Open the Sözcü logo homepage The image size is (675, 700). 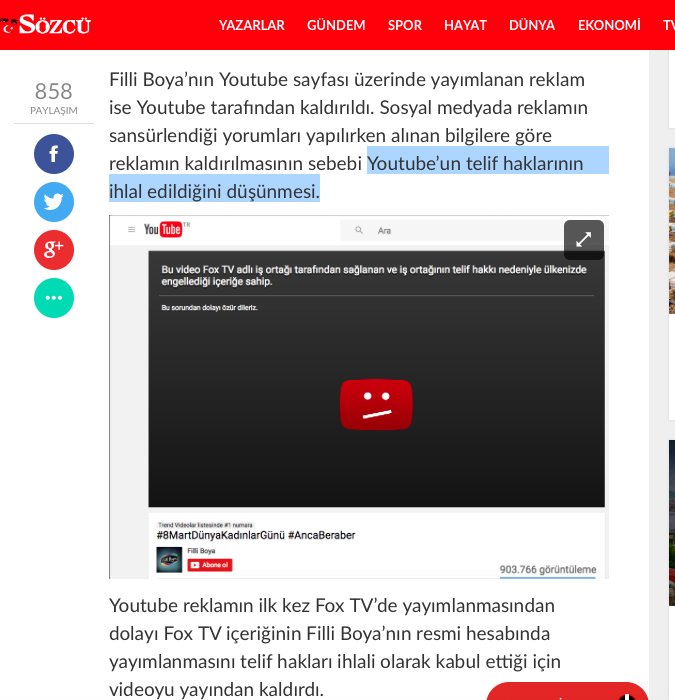(46, 24)
